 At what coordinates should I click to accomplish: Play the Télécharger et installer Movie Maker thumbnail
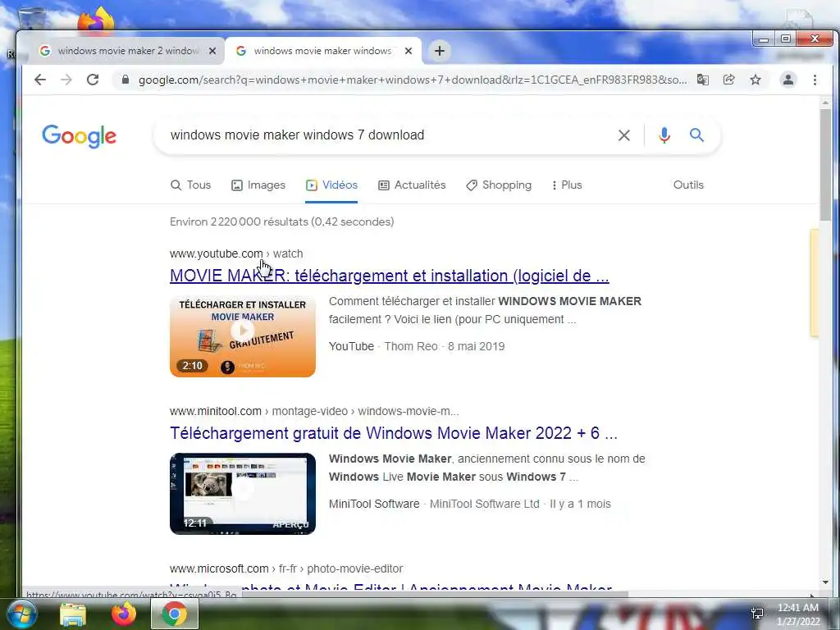point(243,336)
